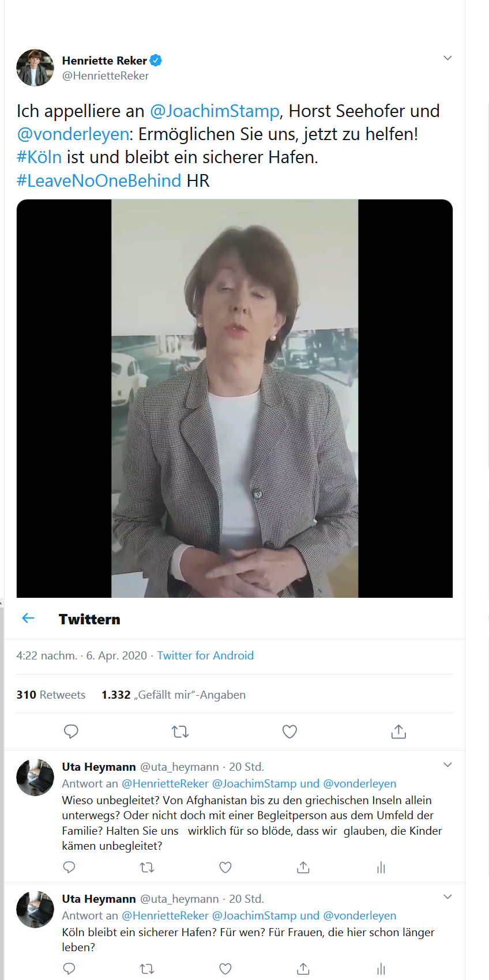Reply to first Uta Heymann comment
The width and height of the screenshot is (489, 980).
[x=69, y=867]
